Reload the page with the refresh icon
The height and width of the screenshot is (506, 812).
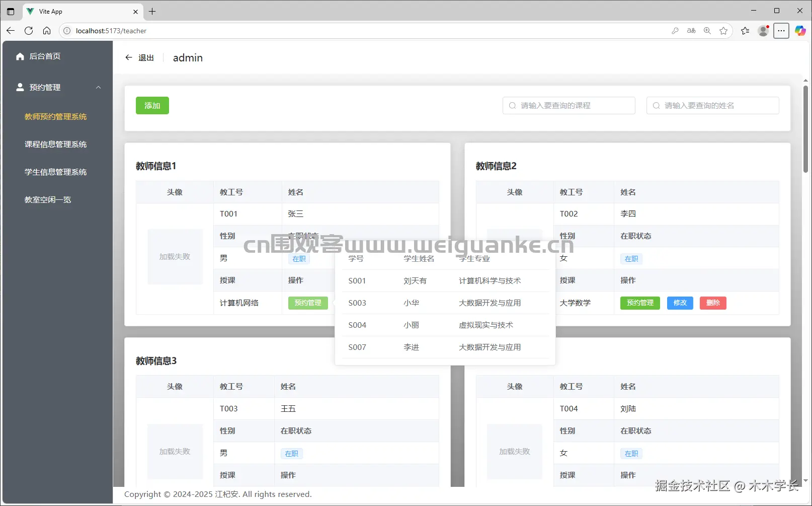pos(29,31)
